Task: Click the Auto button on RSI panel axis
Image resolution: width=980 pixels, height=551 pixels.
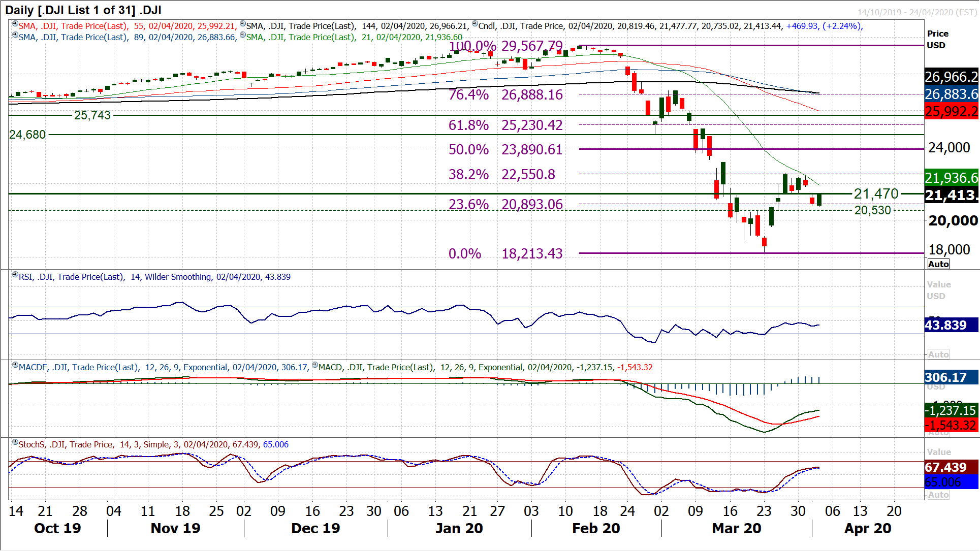Action: point(938,354)
